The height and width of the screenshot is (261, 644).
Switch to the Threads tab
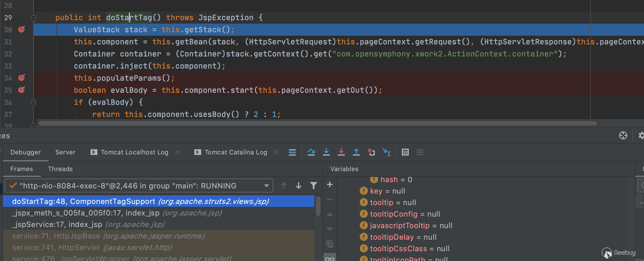coord(60,169)
